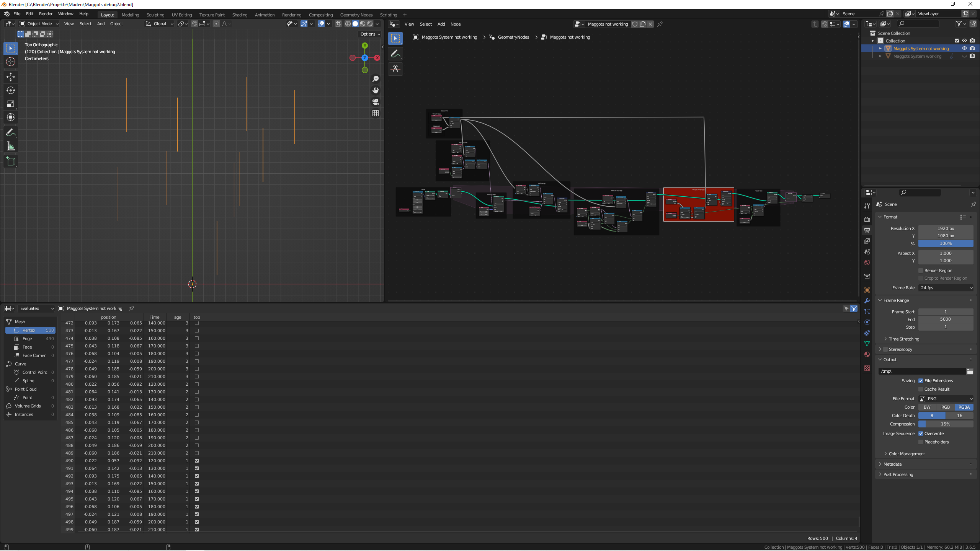980x551 pixels.
Task: Set Color Depth to 16
Action: coord(960,416)
